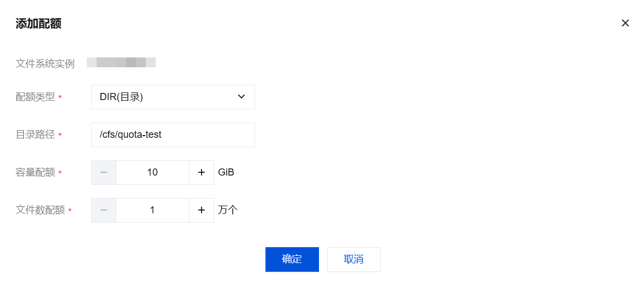Click the 配额类型 field label
The width and height of the screenshot is (644, 286).
(35, 97)
